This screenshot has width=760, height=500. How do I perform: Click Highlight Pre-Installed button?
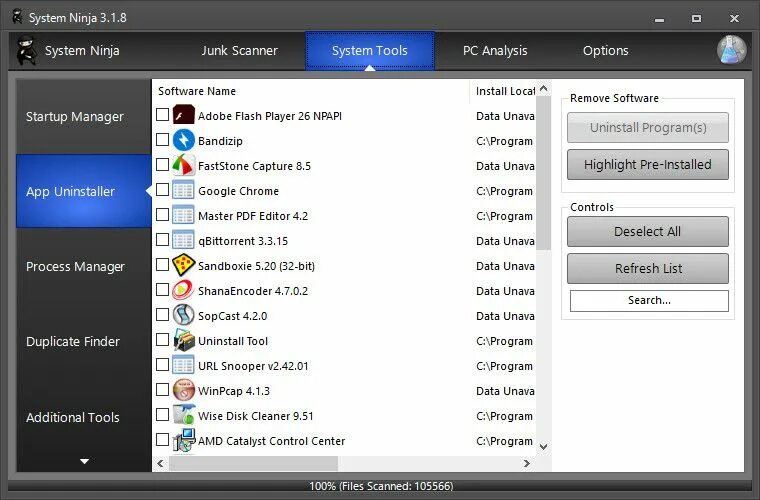pos(648,164)
